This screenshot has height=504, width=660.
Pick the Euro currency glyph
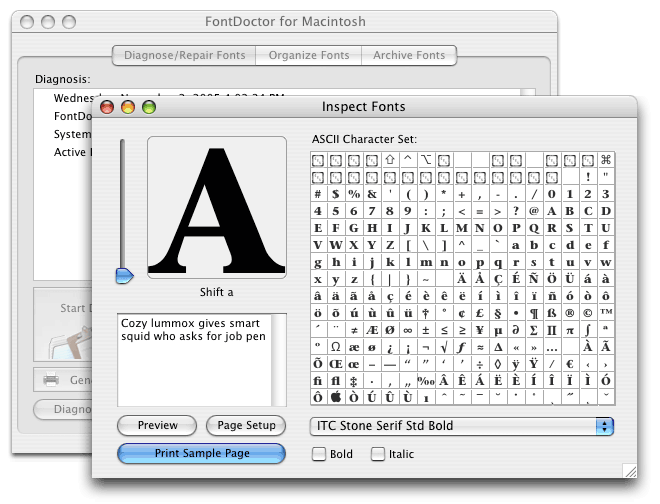click(570, 364)
